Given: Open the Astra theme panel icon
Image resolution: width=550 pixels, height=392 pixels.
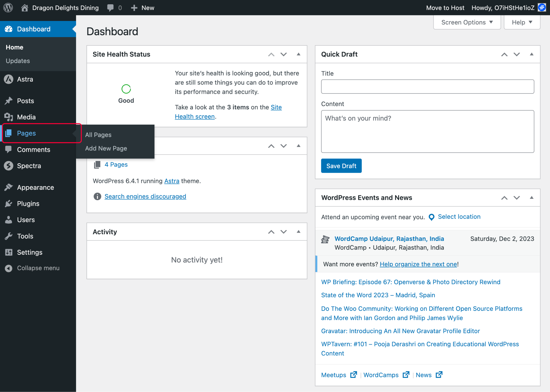Looking at the screenshot, I should (9, 79).
